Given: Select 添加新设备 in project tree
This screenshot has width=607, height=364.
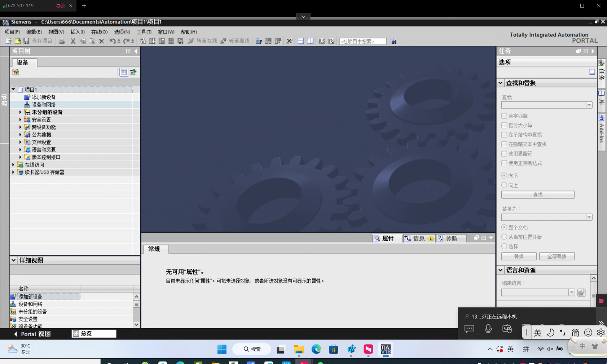Looking at the screenshot, I should coord(44,97).
